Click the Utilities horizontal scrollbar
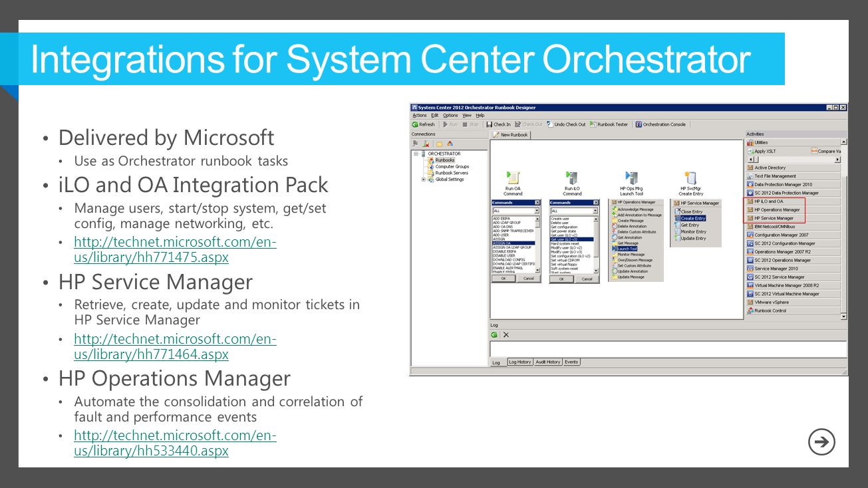Image resolution: width=868 pixels, height=488 pixels. 793,160
